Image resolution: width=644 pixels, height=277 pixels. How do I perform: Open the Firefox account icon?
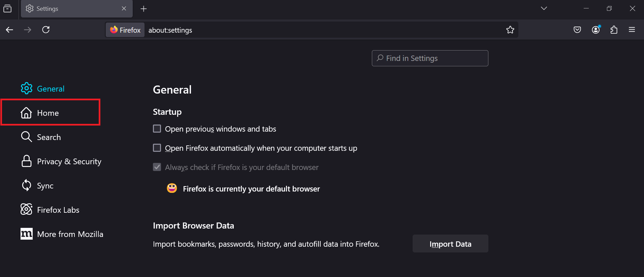click(x=596, y=30)
